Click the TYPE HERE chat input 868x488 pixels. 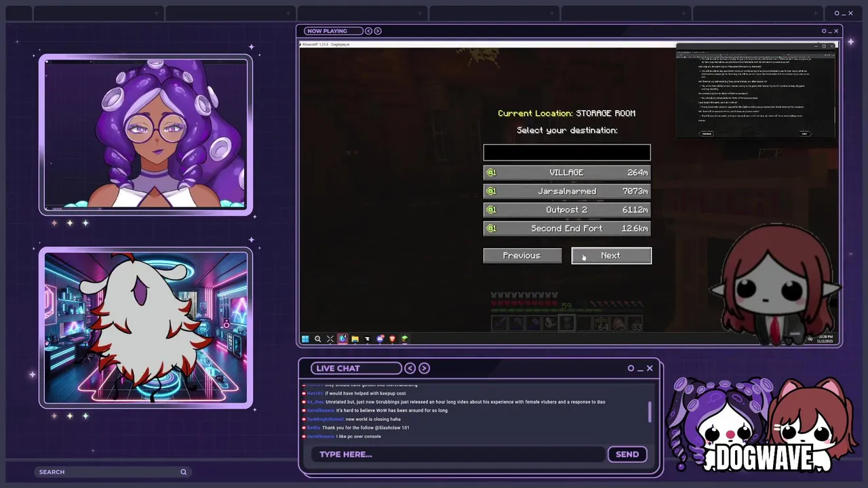[x=458, y=454]
